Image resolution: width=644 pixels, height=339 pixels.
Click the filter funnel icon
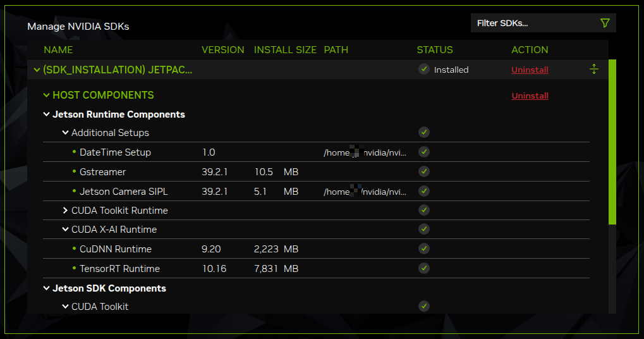click(x=605, y=23)
